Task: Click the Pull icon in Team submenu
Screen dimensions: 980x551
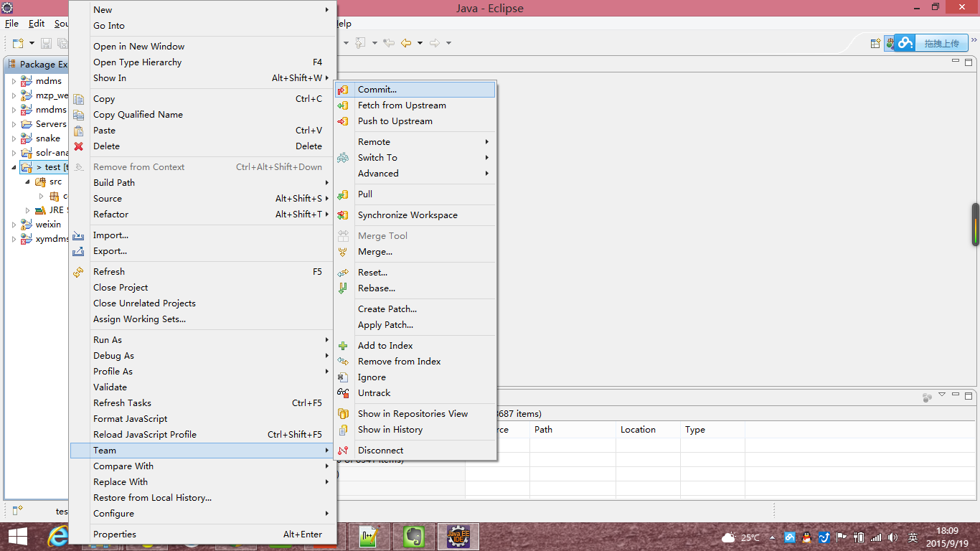Action: [x=343, y=194]
